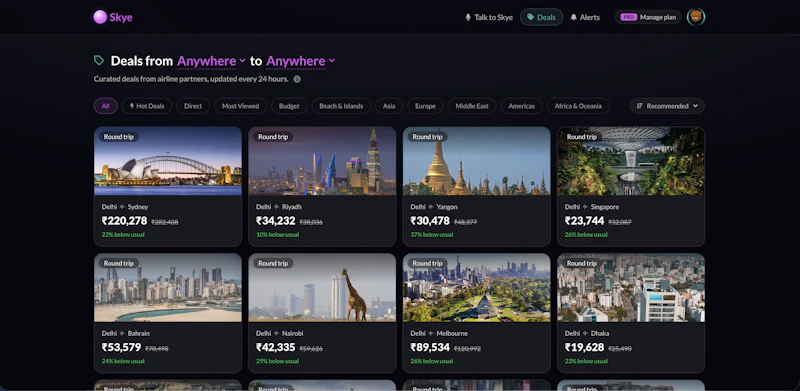Click the ₹53,579 Bahrain price
800x391 pixels.
tap(121, 348)
